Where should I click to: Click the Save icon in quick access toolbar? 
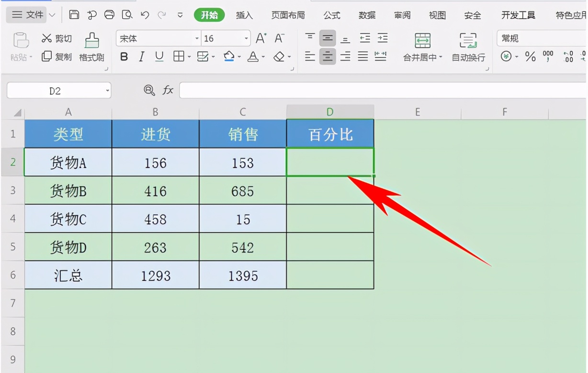(74, 15)
